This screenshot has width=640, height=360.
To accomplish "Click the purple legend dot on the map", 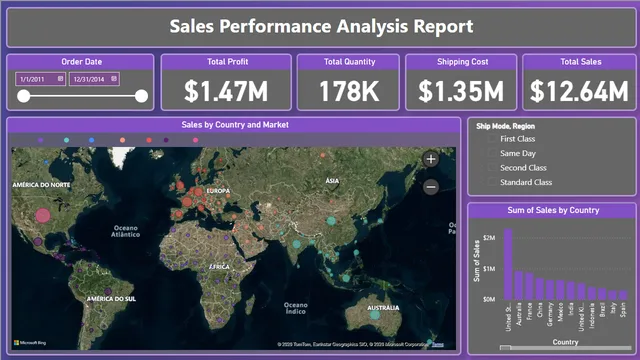I will pyautogui.click(x=40, y=140).
